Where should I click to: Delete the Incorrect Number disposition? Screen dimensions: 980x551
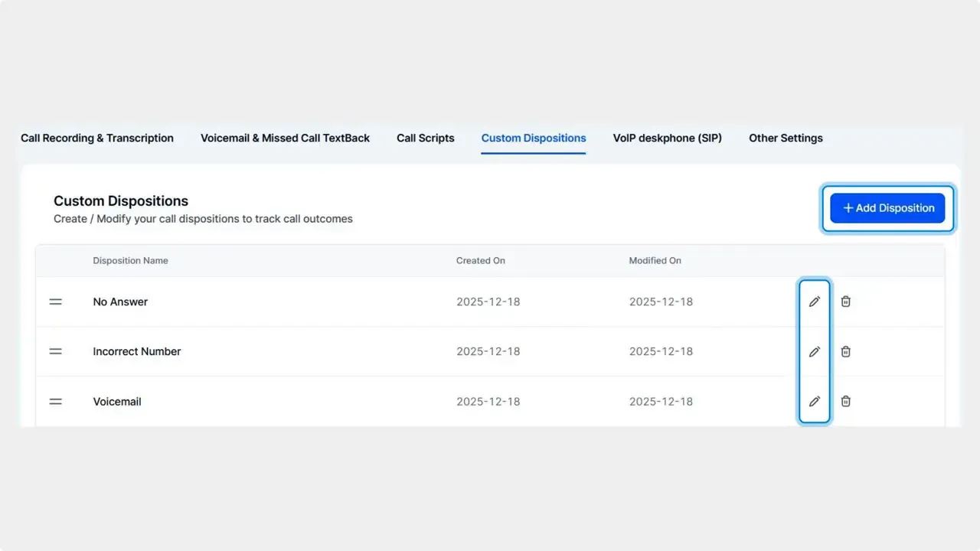click(845, 351)
